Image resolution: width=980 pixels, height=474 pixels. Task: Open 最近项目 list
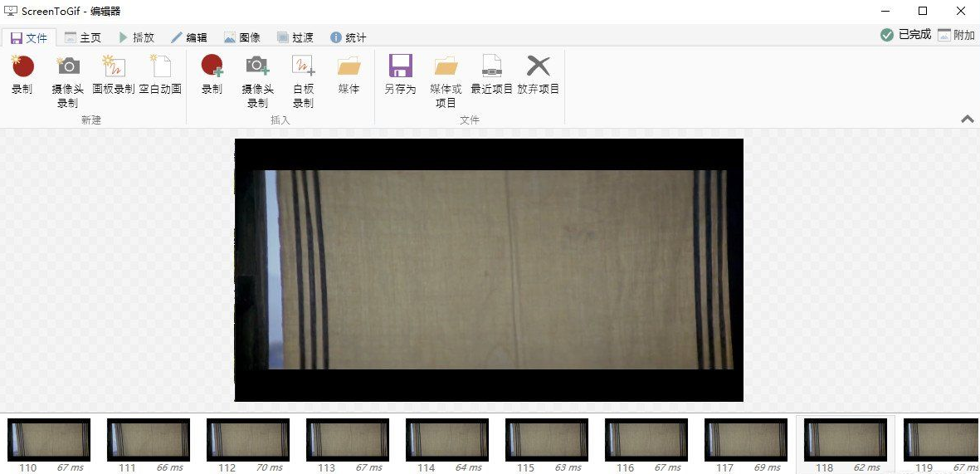[492, 68]
